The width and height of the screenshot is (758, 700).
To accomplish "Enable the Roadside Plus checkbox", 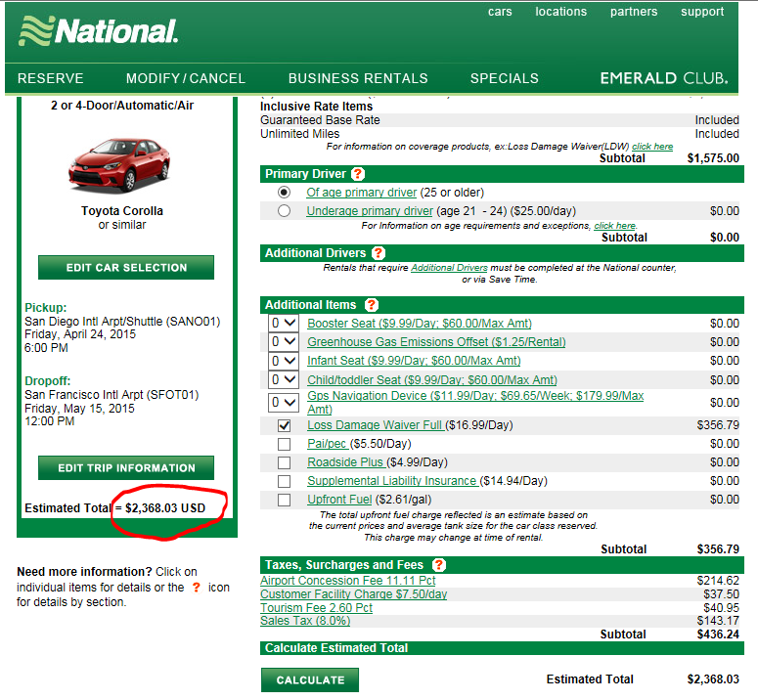I will point(285,462).
